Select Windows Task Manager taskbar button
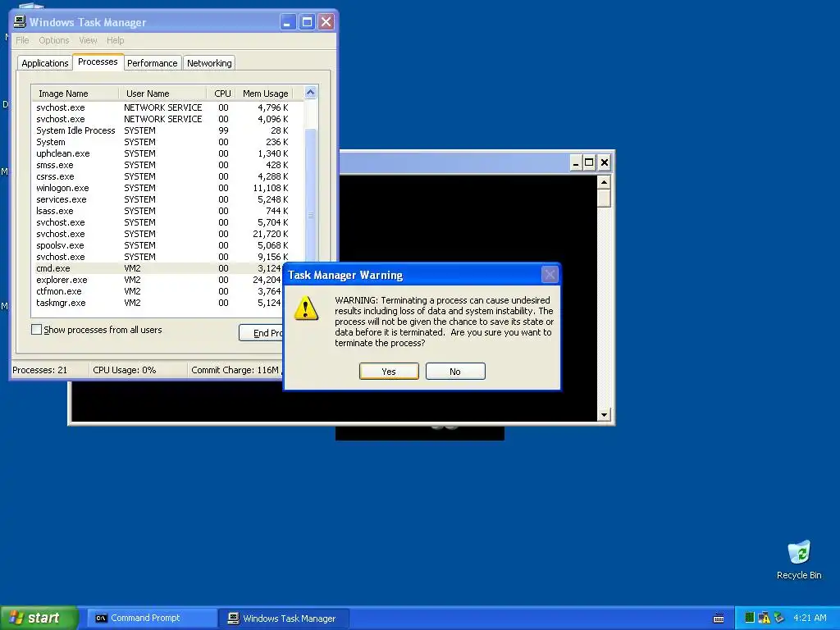The width and height of the screenshot is (840, 630). click(284, 619)
